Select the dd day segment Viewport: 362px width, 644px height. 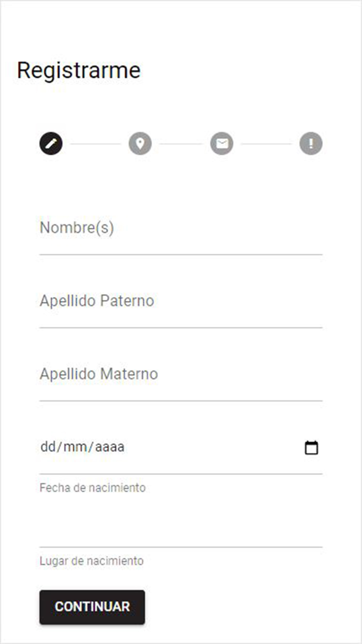pyautogui.click(x=47, y=447)
